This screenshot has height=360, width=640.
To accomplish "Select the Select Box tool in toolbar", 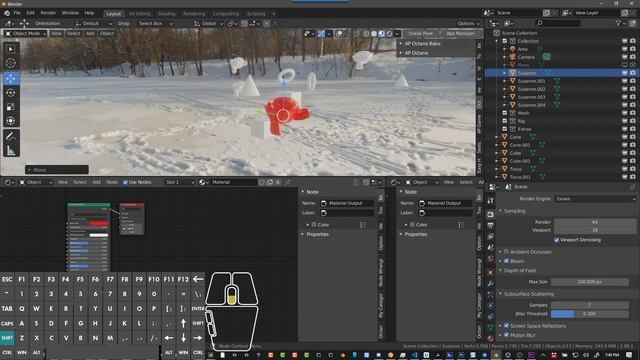I will 11,49.
